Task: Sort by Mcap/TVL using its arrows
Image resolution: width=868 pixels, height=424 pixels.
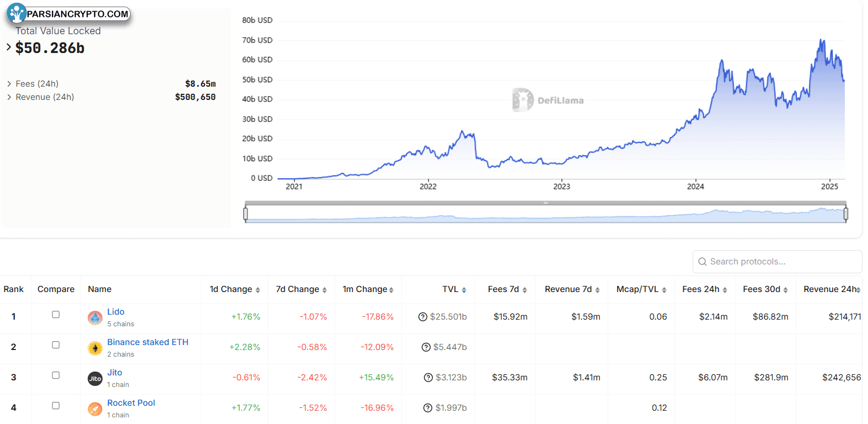Action: pyautogui.click(x=664, y=290)
